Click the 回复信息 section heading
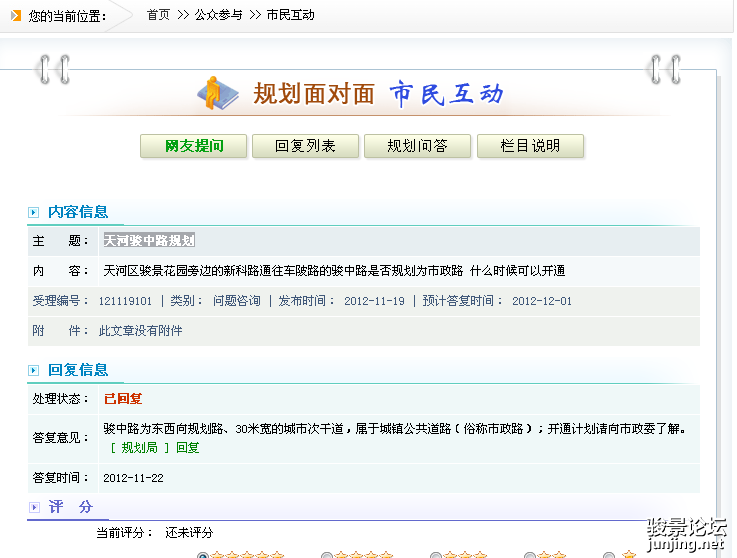The image size is (737, 558). click(x=78, y=370)
